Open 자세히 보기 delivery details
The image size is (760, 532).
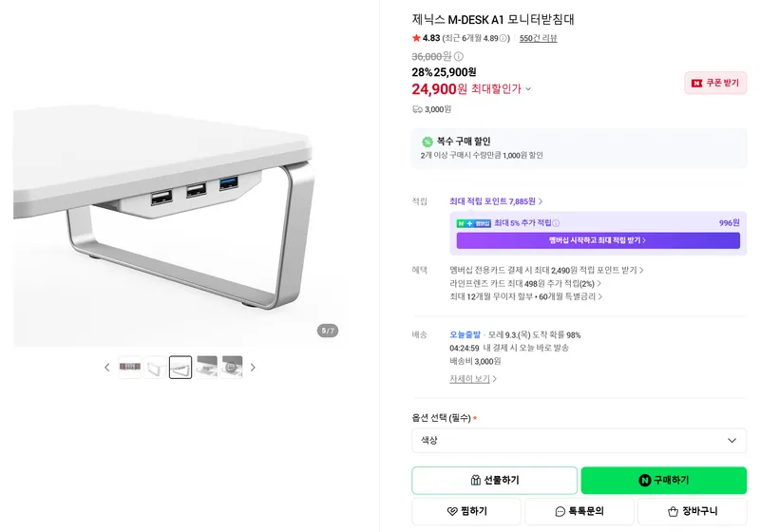472,379
